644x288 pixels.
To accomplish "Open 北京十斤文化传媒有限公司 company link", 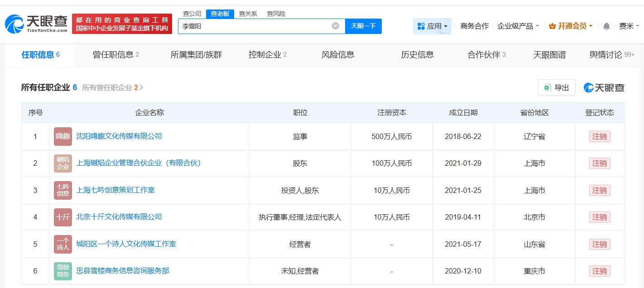I will click(x=119, y=217).
